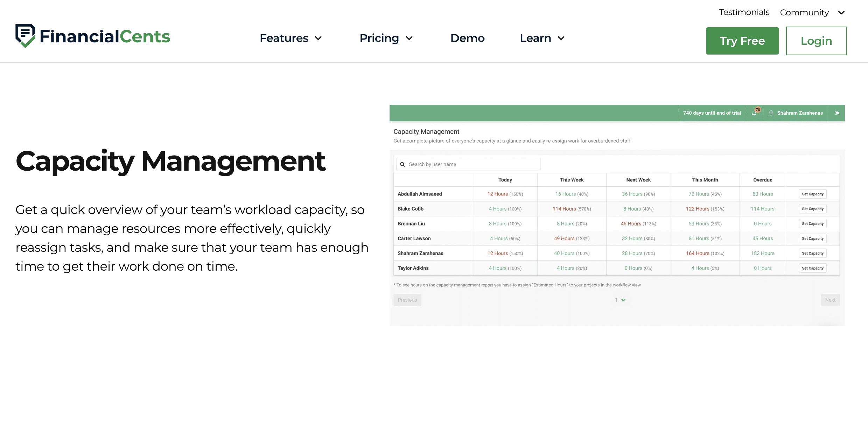Select Brennan Liu row name
Image resolution: width=868 pixels, height=421 pixels.
pyautogui.click(x=411, y=224)
